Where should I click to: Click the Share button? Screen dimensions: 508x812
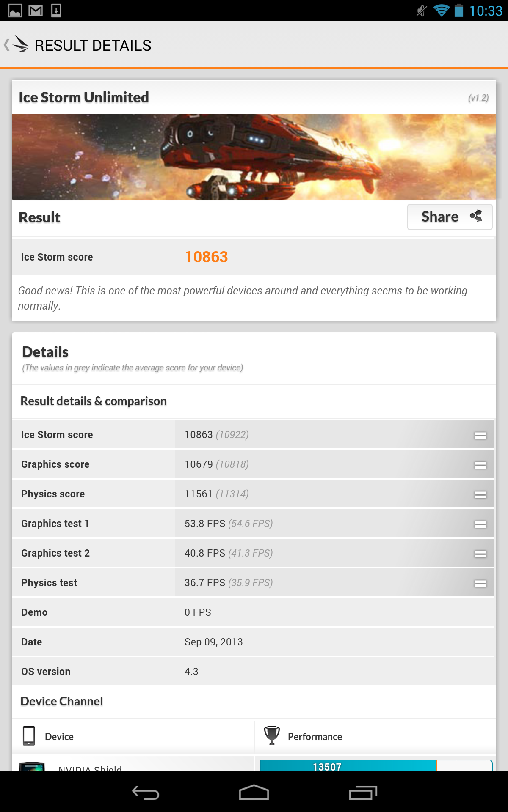450,217
